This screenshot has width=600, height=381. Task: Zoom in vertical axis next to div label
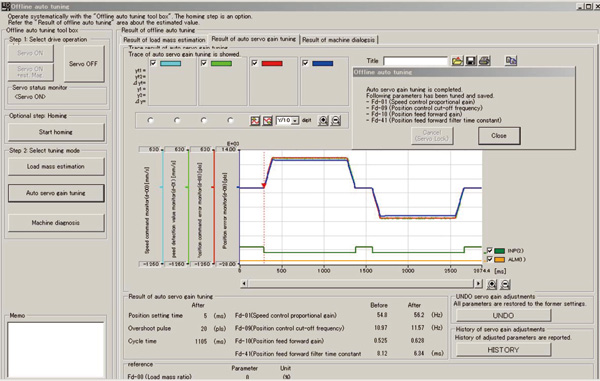pyautogui.click(x=323, y=120)
